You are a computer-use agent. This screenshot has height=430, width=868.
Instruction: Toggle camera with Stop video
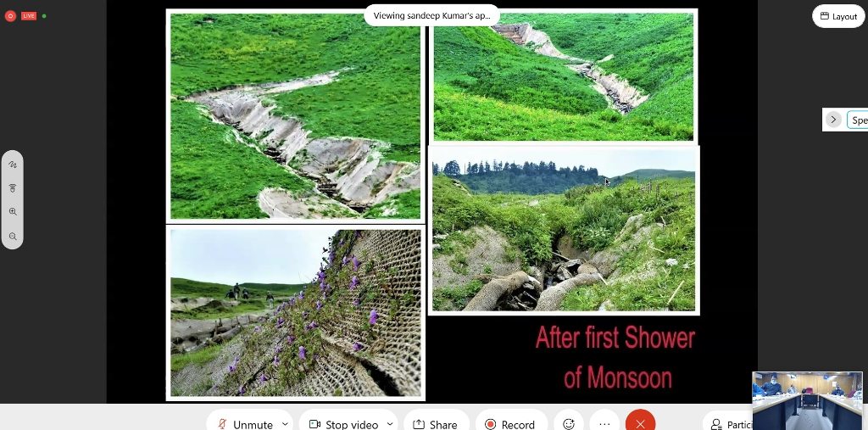[x=344, y=424]
